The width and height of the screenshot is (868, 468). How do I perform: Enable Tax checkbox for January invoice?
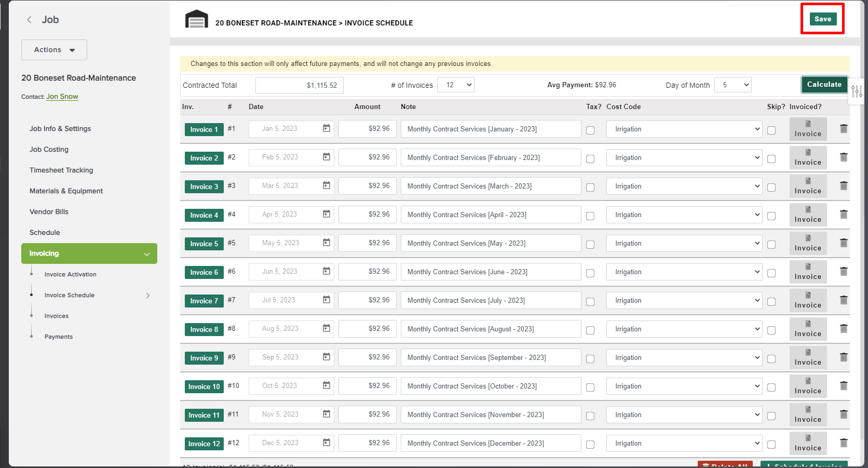[x=590, y=130]
